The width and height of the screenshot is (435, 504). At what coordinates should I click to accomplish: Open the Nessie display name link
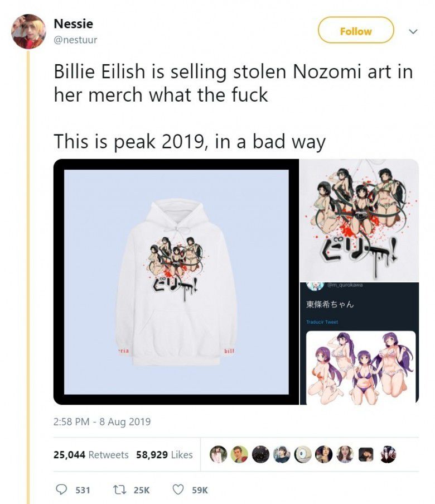coord(73,23)
